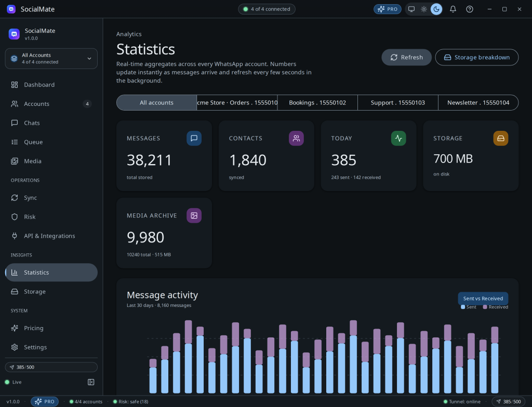
Task: Click the PRO badge in title bar
Action: coord(388,9)
